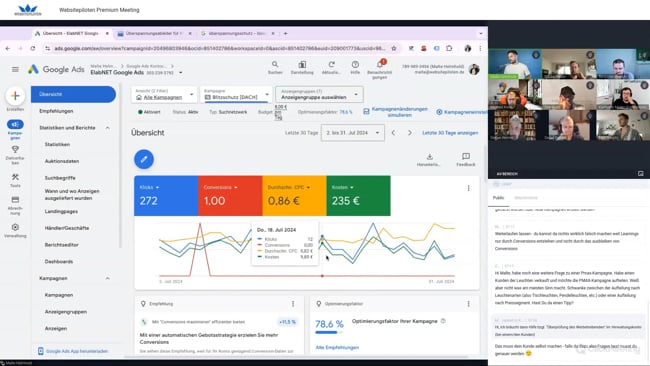Click the Suchen magnifier icon
This screenshot has width=650, height=366.
coord(275,65)
